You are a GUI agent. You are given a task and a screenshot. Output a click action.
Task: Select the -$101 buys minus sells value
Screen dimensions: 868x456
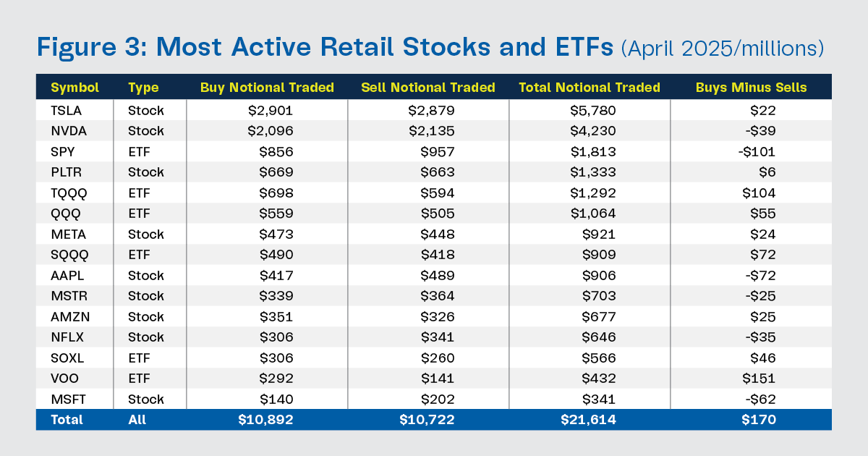pos(756,152)
